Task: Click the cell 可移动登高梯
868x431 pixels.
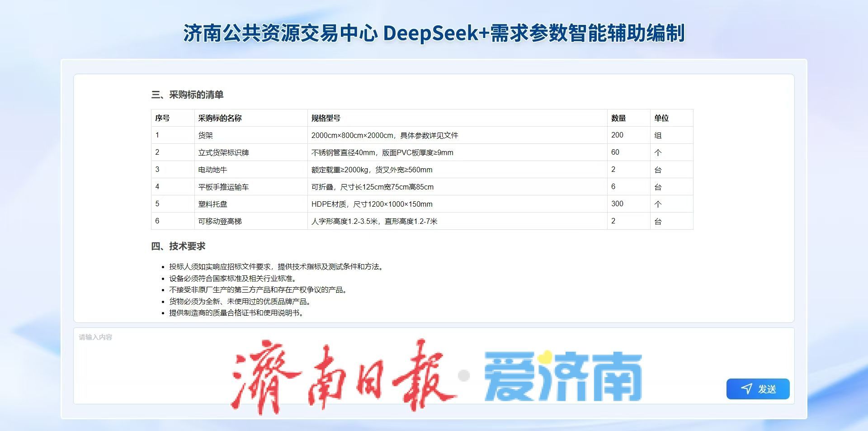Action: pyautogui.click(x=220, y=221)
